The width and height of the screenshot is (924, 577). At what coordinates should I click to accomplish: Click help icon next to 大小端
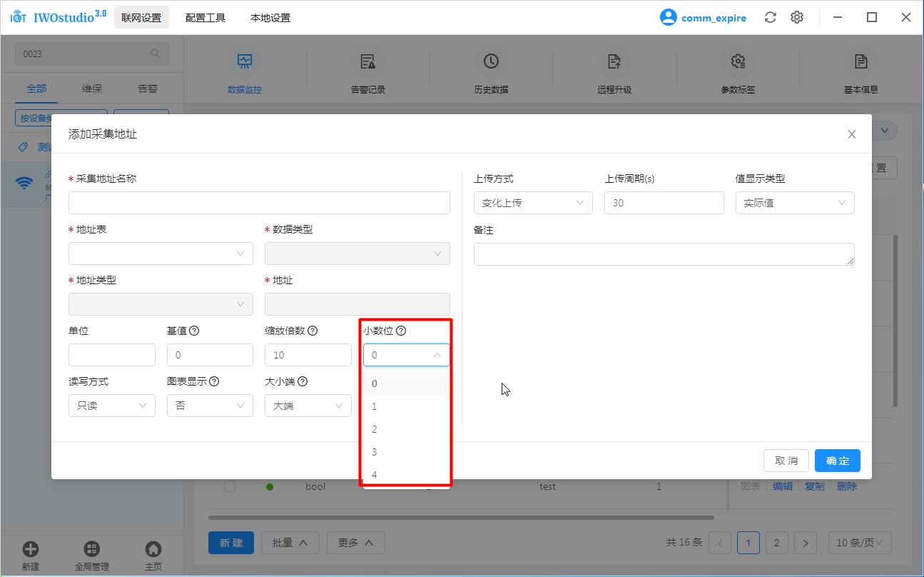(303, 381)
